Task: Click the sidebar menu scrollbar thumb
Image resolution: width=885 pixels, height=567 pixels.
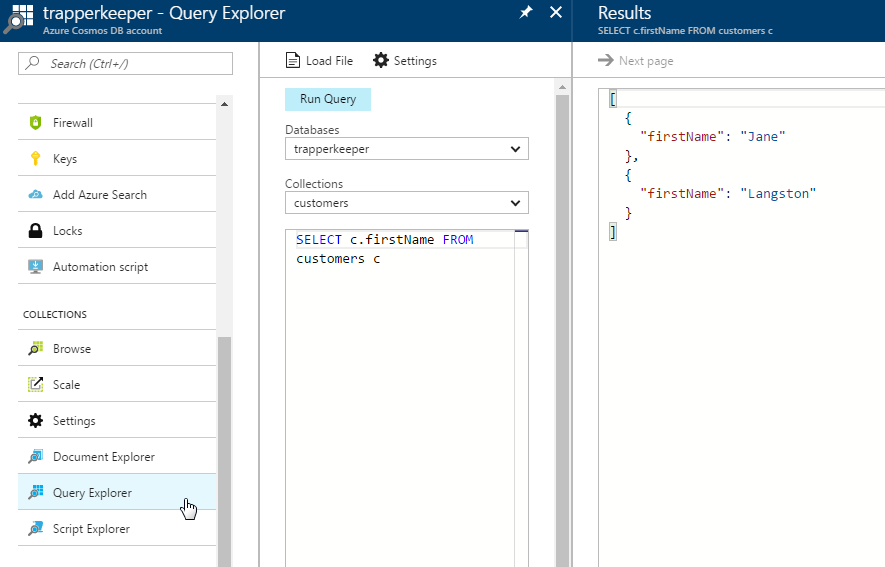Action: [x=224, y=451]
